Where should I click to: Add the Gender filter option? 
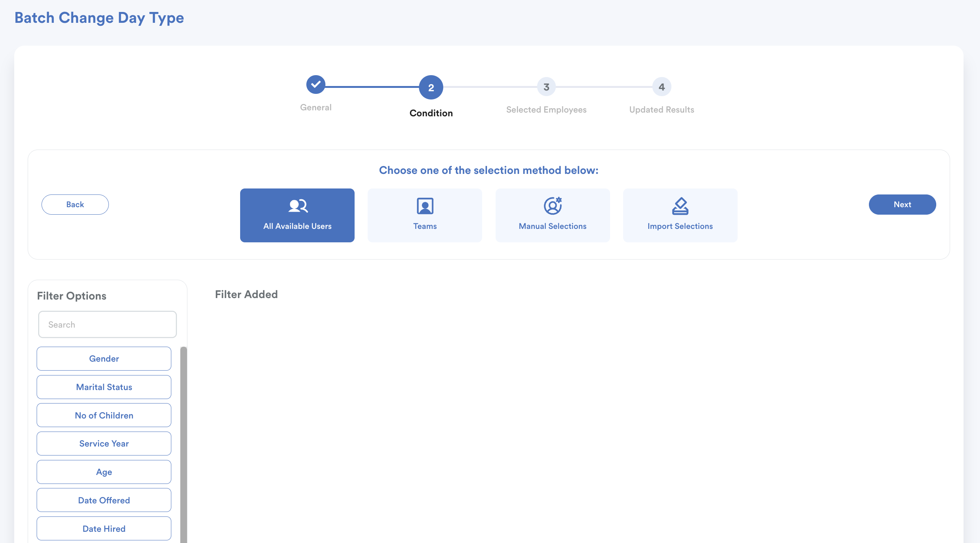click(104, 359)
